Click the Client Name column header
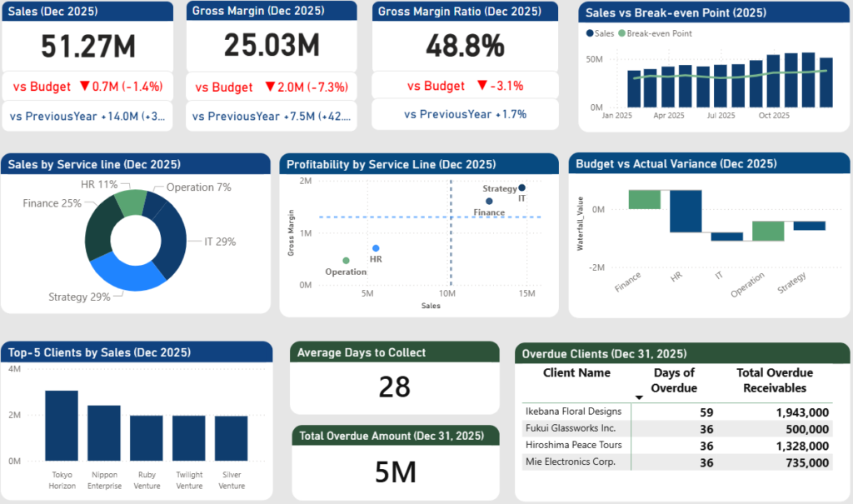 (x=576, y=373)
